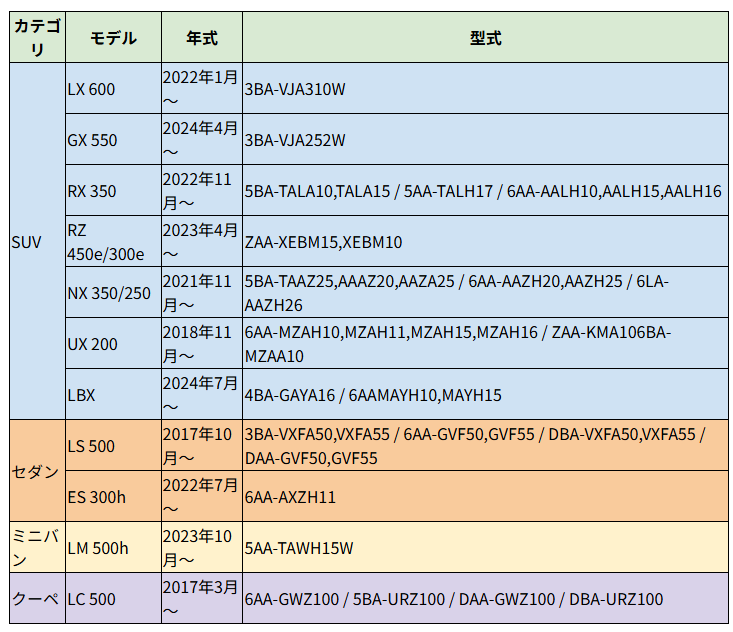733x632 pixels.
Task: Select the 6AA-MZAH10,MZAH11 type code cell
Action: (485, 343)
